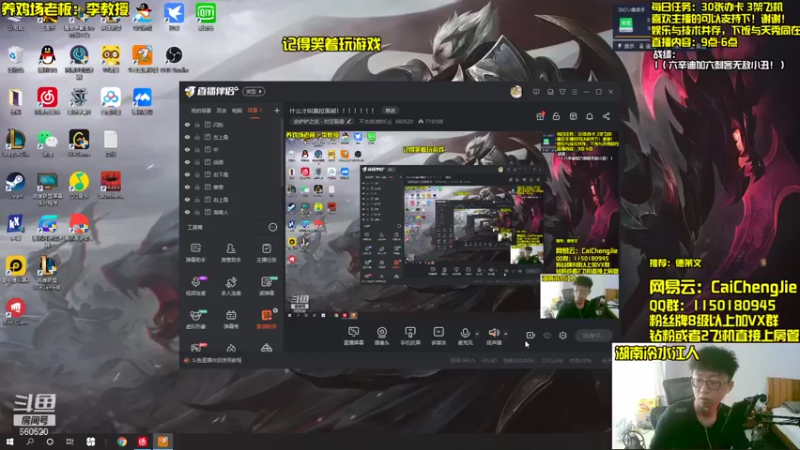
Task: Open the speaker options arrow
Action: [506, 334]
